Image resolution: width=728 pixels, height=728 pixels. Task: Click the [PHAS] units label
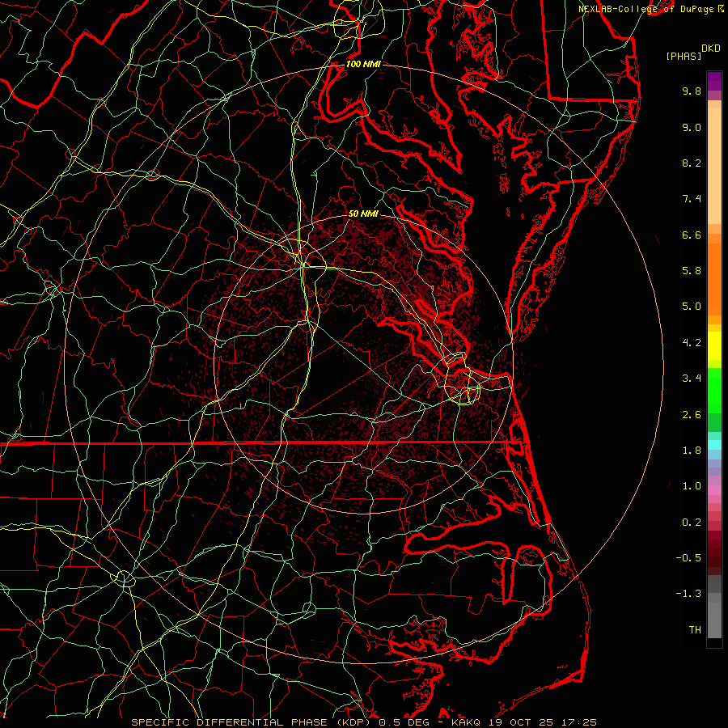[x=684, y=56]
